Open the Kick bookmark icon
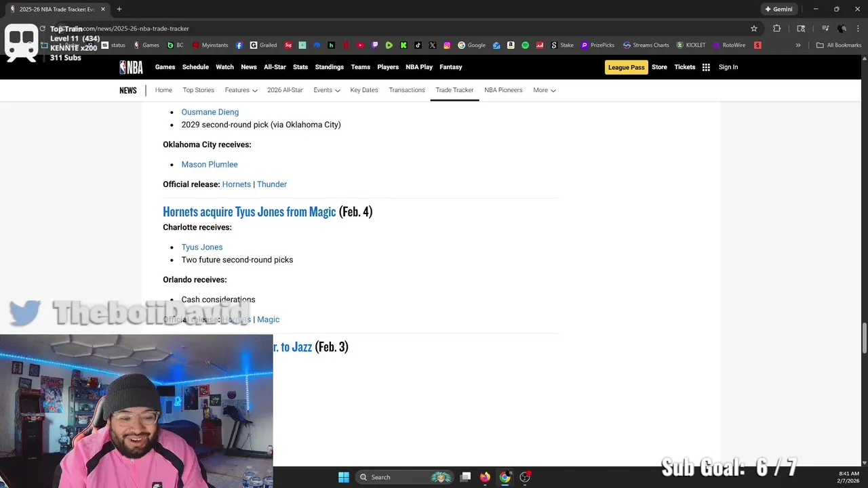 point(403,45)
